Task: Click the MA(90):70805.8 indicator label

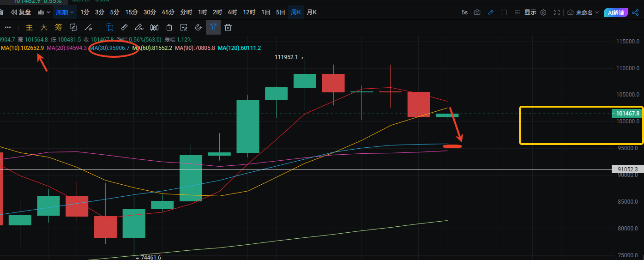Action: [195, 48]
